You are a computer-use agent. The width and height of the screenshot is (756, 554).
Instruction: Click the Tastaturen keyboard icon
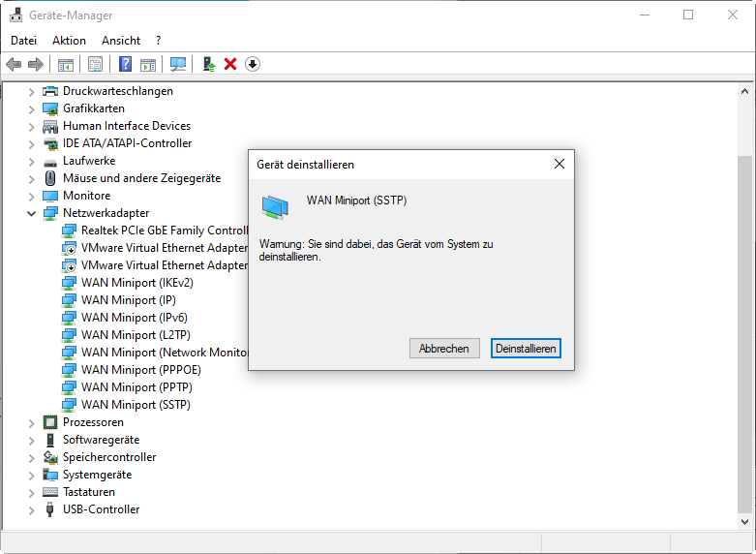(x=50, y=492)
